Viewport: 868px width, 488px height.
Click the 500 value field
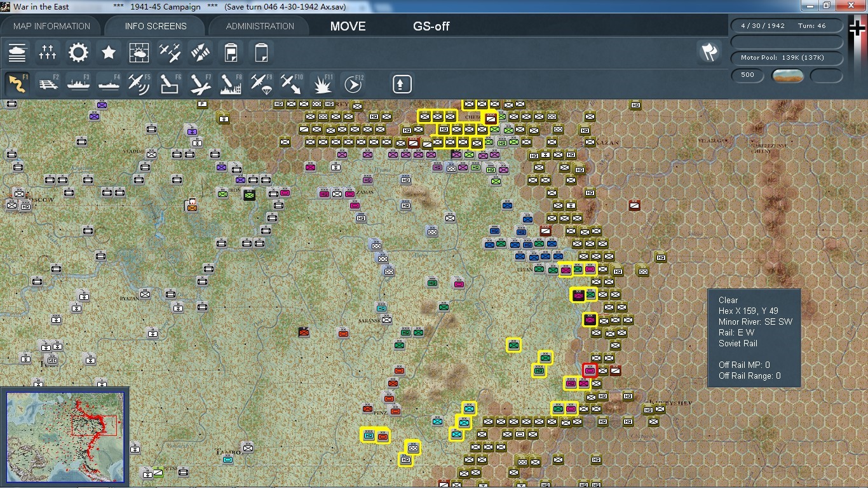(748, 75)
